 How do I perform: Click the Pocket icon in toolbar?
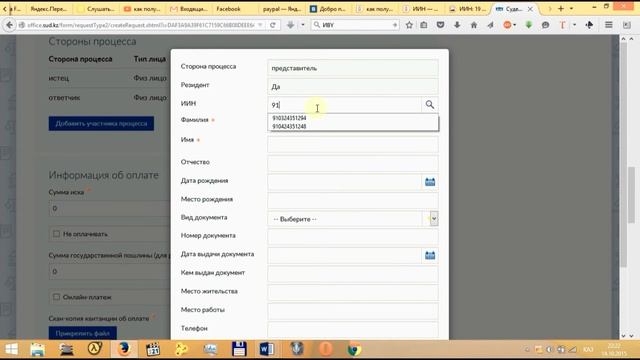click(440, 25)
